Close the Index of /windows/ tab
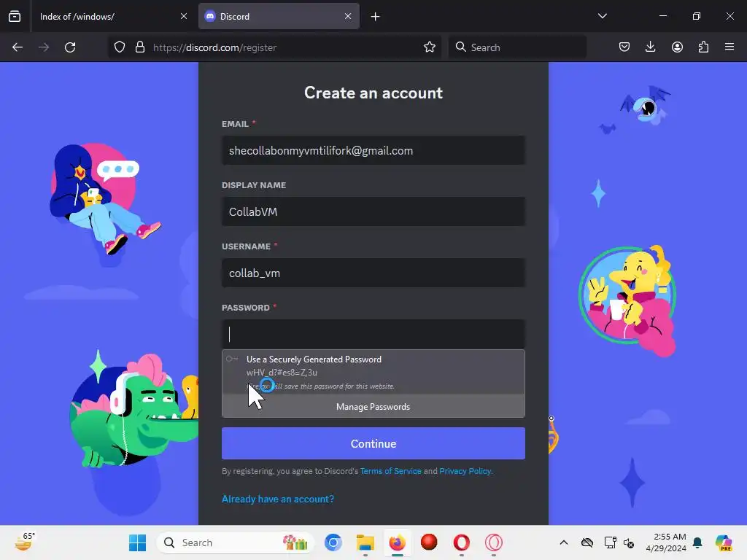The image size is (747, 560). pyautogui.click(x=184, y=16)
